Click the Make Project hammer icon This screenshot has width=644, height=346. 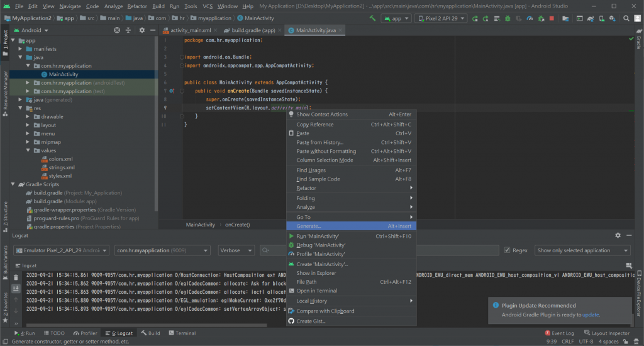click(x=373, y=18)
